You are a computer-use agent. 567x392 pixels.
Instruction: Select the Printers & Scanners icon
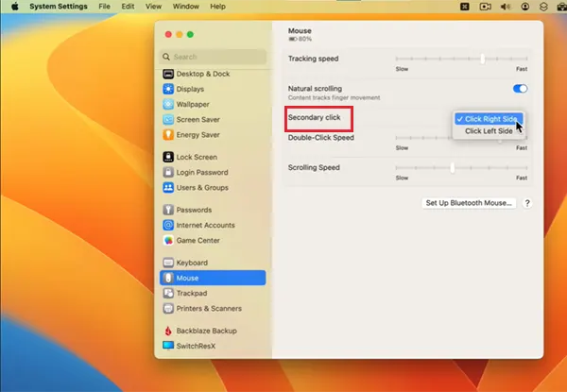click(168, 308)
